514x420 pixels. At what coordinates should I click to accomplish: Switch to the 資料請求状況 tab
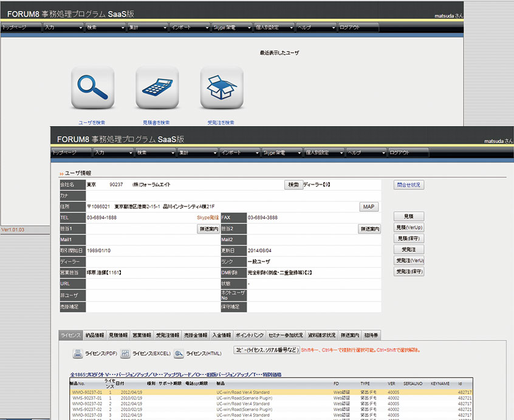tap(321, 335)
